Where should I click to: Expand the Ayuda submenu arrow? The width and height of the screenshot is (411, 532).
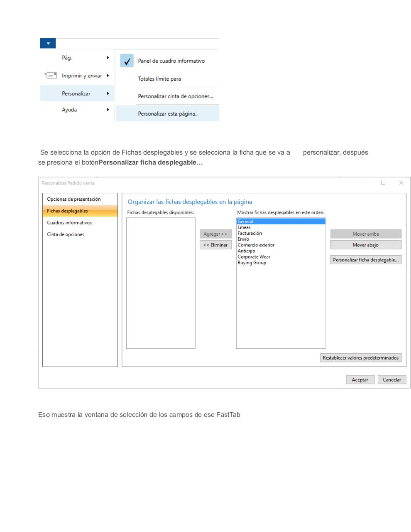[108, 110]
